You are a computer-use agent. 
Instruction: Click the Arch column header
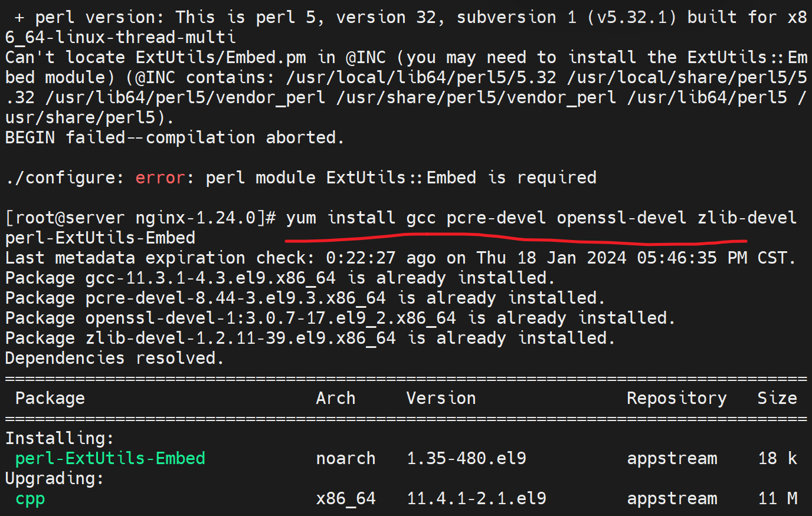(x=336, y=398)
